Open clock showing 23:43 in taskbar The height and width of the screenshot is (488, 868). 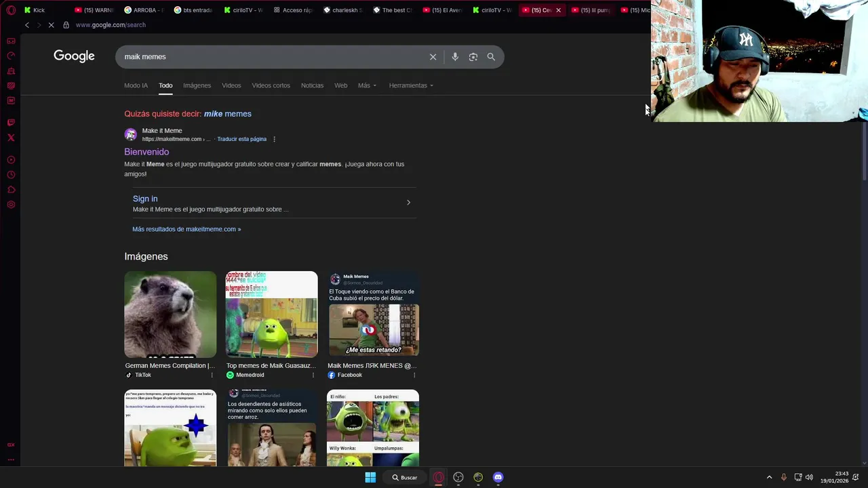coord(835,477)
